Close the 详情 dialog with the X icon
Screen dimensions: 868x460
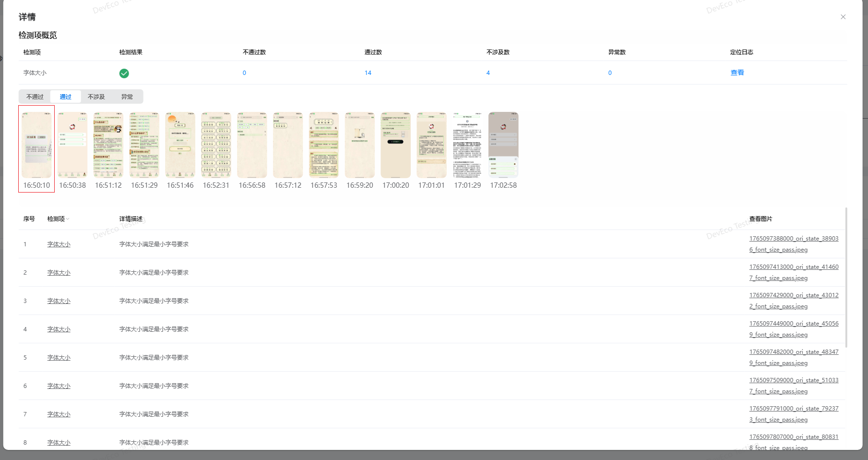(843, 17)
